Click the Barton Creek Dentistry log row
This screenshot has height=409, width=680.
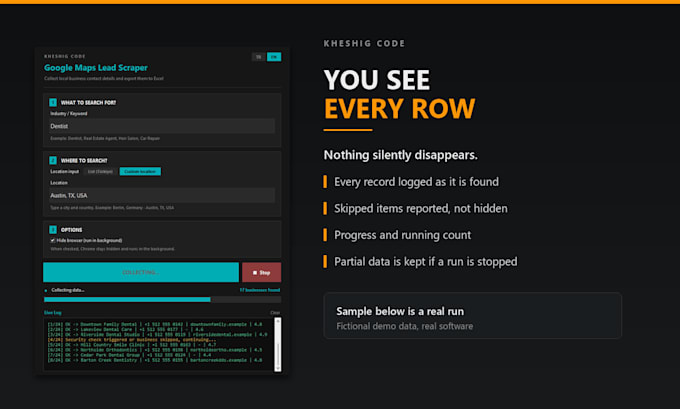pos(155,360)
